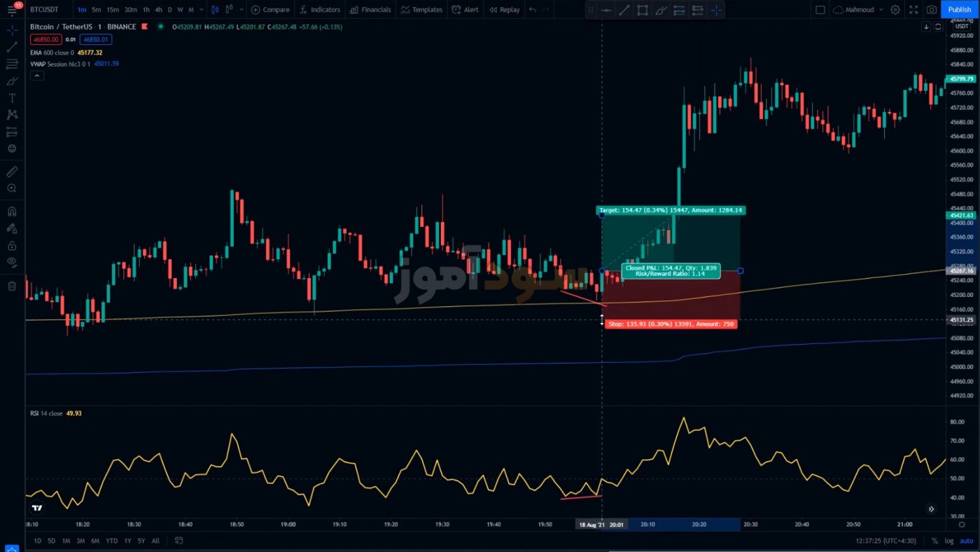
Task: Select the candlestick chart style icon
Action: pos(215,10)
